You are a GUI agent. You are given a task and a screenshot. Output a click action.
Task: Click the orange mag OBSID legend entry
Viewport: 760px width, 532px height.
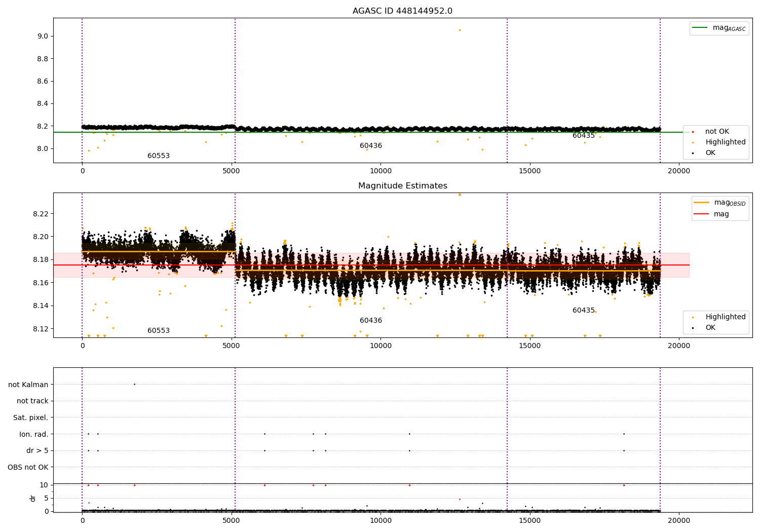tap(720, 203)
